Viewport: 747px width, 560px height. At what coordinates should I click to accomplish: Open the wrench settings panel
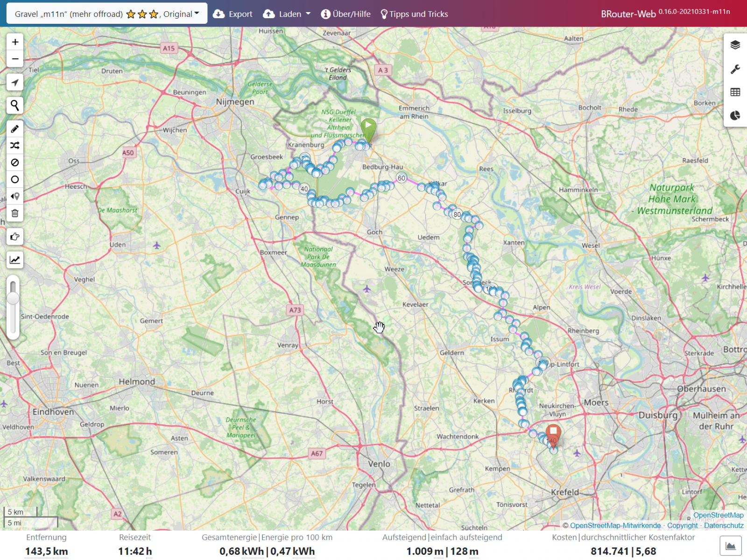pyautogui.click(x=735, y=69)
